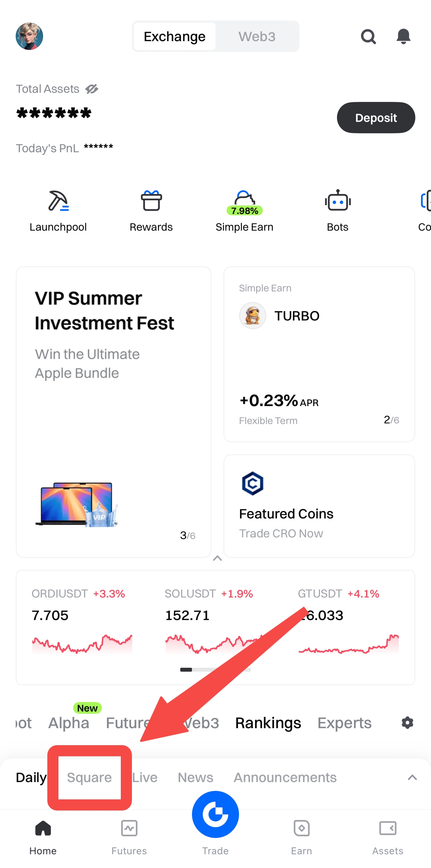Open Featured Coins Trade CRO card
431x868 pixels.
[319, 506]
